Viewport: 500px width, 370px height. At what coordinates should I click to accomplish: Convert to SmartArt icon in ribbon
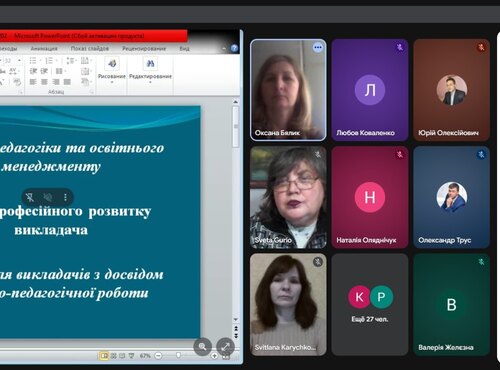[85, 82]
